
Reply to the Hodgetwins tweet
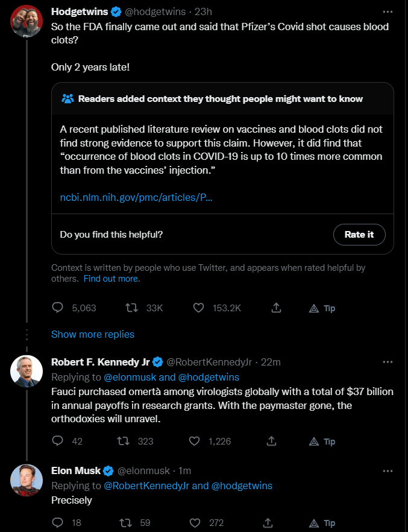(x=58, y=308)
